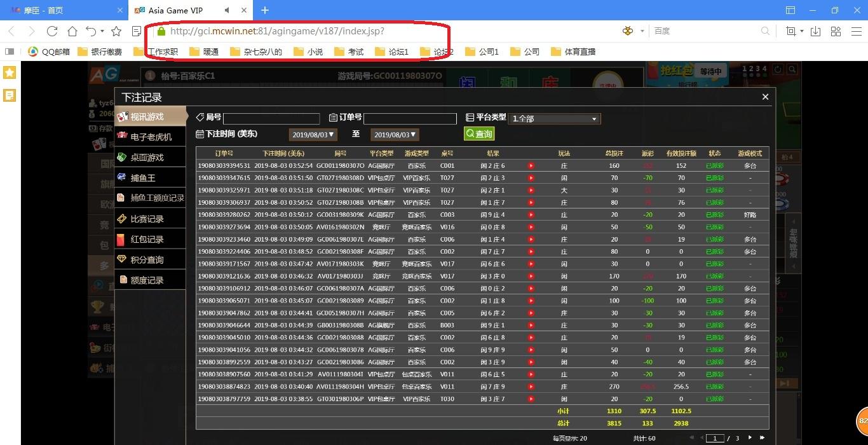Open the QQ邮箱 bookmark
Screen dimensions: 868x445
tap(50, 51)
